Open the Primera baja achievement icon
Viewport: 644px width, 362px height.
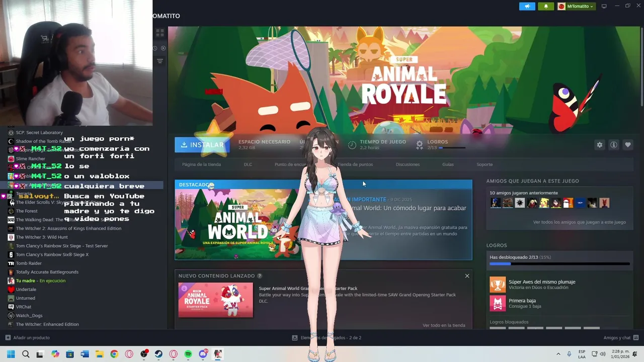click(498, 303)
